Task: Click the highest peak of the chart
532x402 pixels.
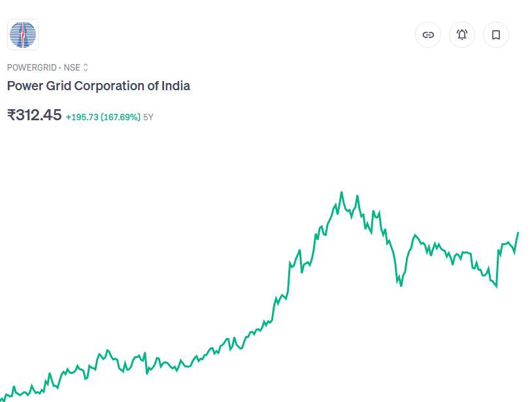Action: tap(341, 193)
